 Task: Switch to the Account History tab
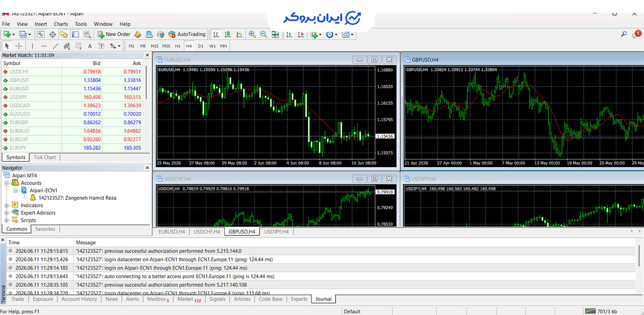79,299
